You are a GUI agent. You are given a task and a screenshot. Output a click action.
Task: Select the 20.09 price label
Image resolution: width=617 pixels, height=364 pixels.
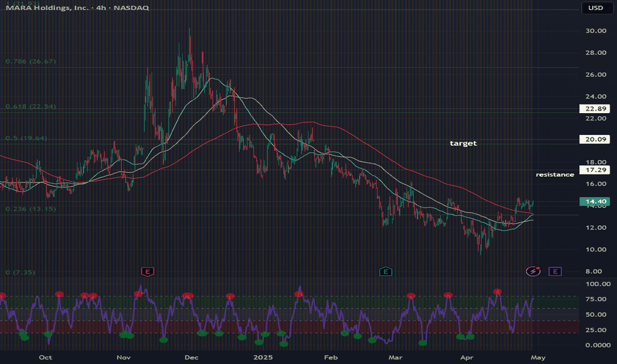[x=594, y=139]
